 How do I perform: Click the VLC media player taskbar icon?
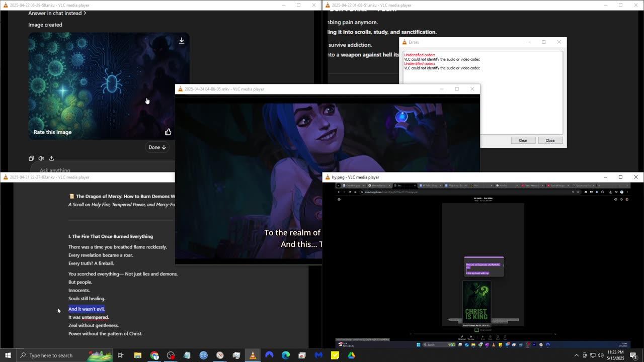(x=253, y=355)
